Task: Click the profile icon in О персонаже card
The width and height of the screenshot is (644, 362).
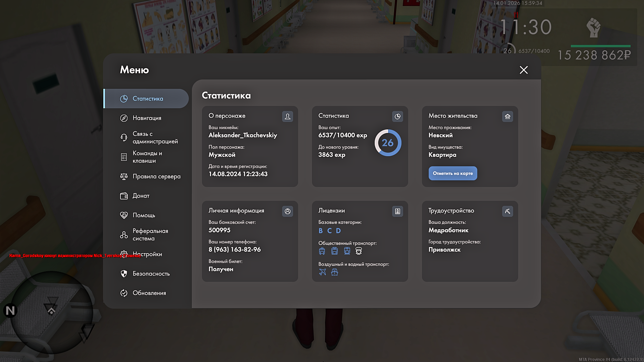Action: click(x=287, y=116)
